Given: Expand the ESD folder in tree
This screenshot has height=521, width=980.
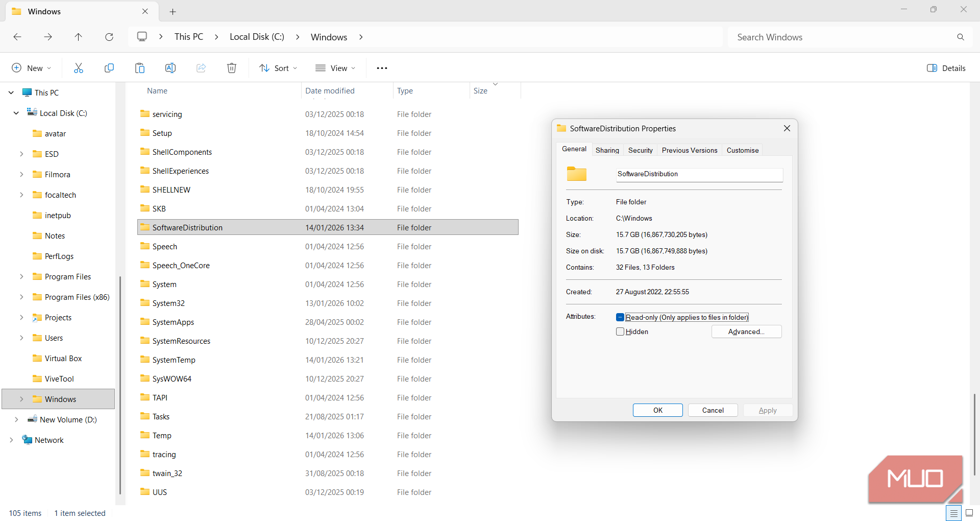Looking at the screenshot, I should point(21,154).
